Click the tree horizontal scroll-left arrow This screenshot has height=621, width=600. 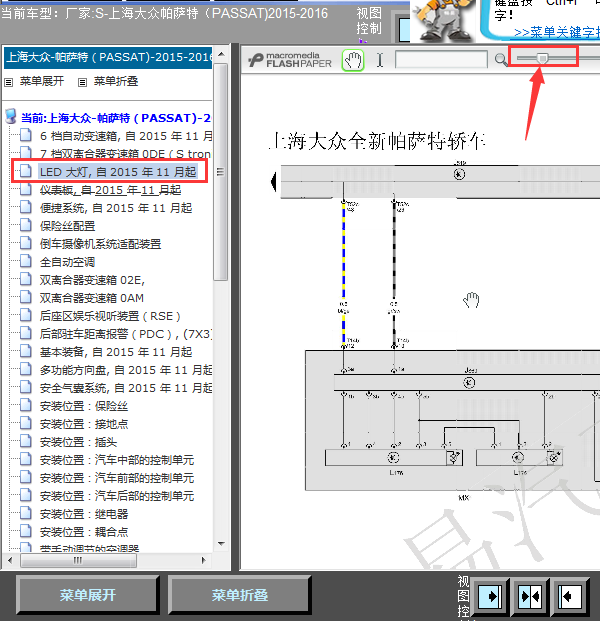point(10,560)
